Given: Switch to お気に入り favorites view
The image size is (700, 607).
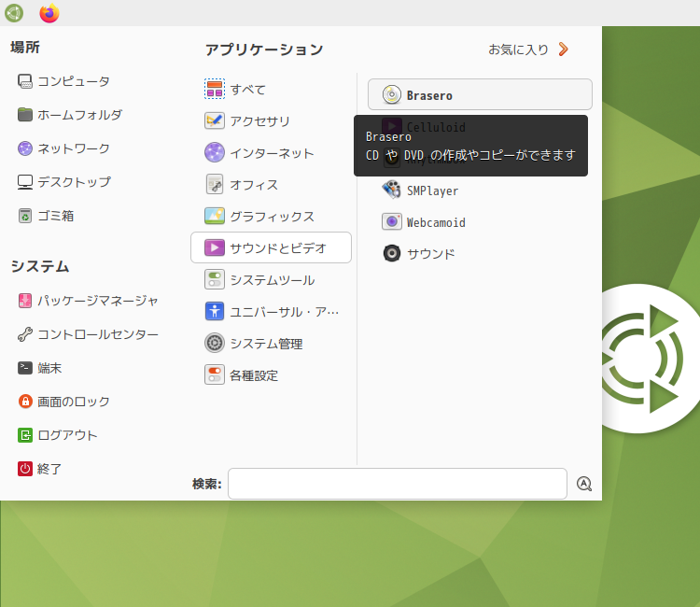Looking at the screenshot, I should point(528,49).
